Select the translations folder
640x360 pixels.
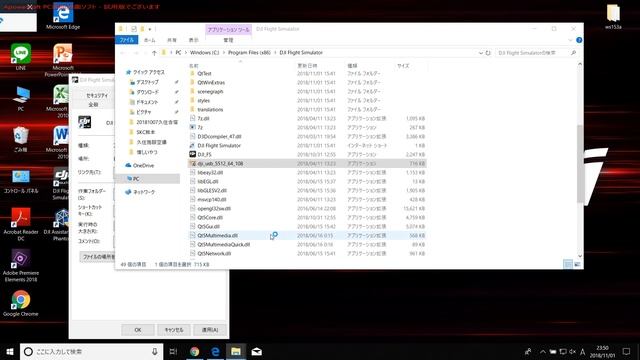point(210,109)
